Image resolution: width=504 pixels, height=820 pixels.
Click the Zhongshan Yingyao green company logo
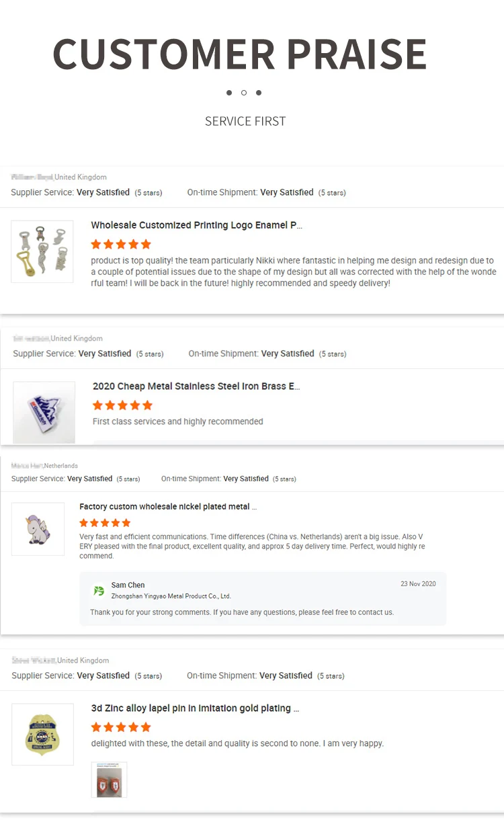click(x=99, y=590)
